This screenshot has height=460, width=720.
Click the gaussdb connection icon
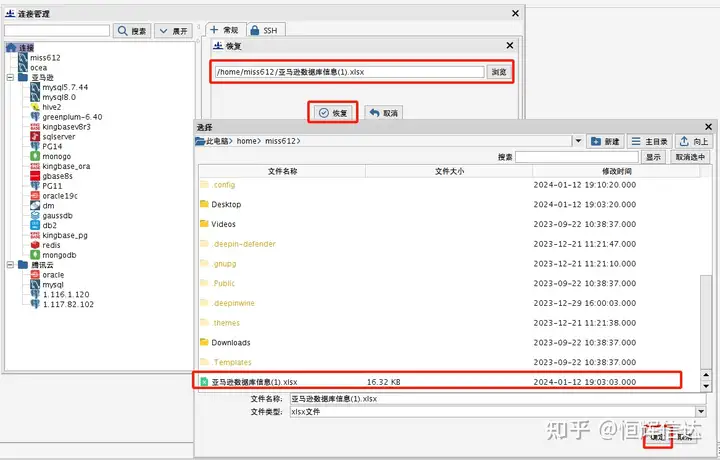tap(35, 216)
